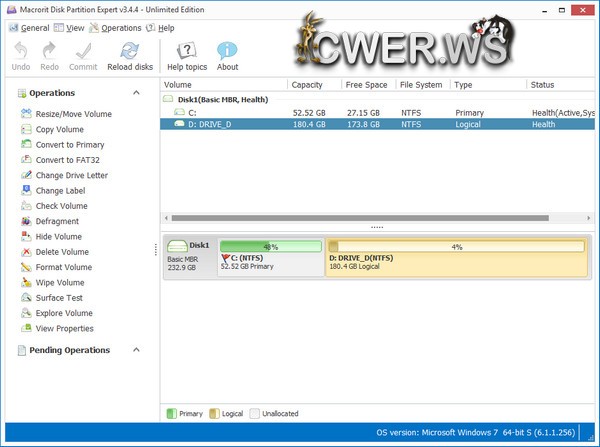Click the horizontal scrollbar thumb

[x=360, y=218]
